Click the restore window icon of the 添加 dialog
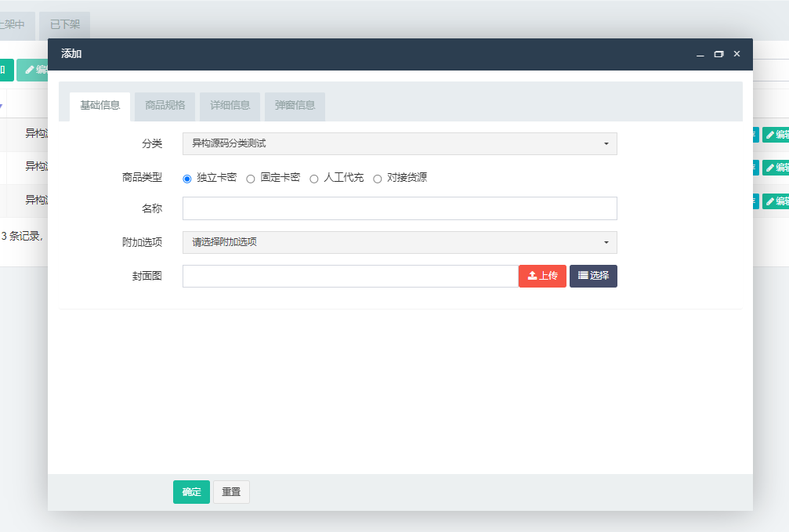The image size is (789, 532). coord(718,54)
